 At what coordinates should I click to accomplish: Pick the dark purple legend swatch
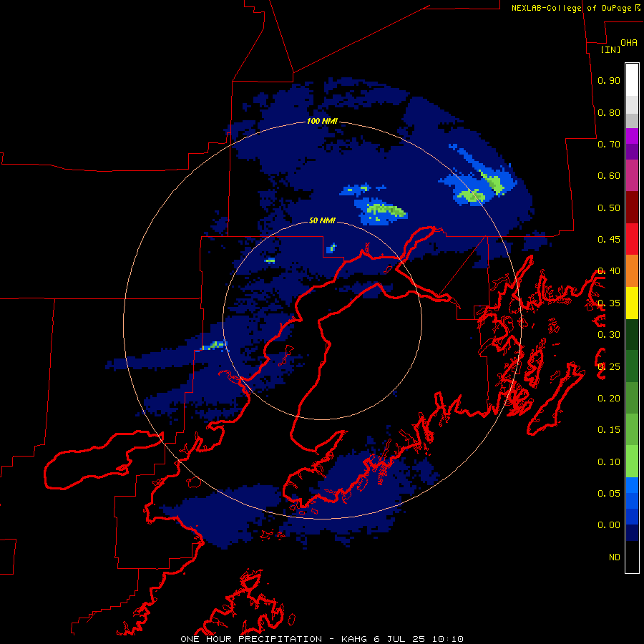tap(632, 152)
